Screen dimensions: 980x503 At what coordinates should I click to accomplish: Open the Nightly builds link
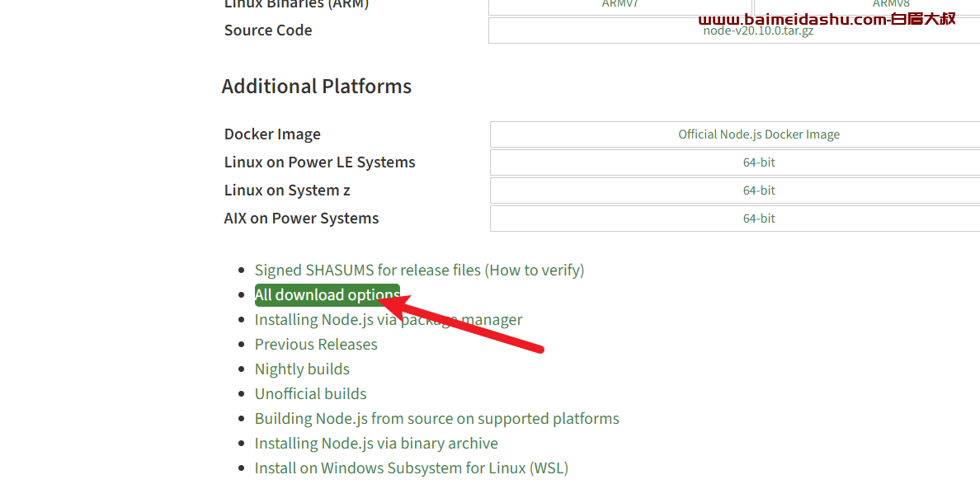click(x=302, y=369)
